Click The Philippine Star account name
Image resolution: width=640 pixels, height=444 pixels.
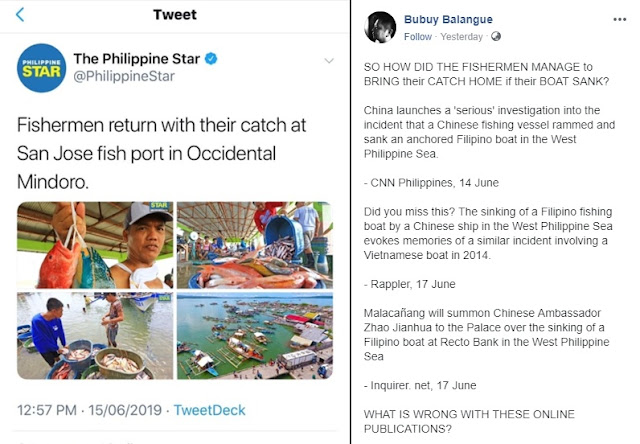[x=137, y=59]
